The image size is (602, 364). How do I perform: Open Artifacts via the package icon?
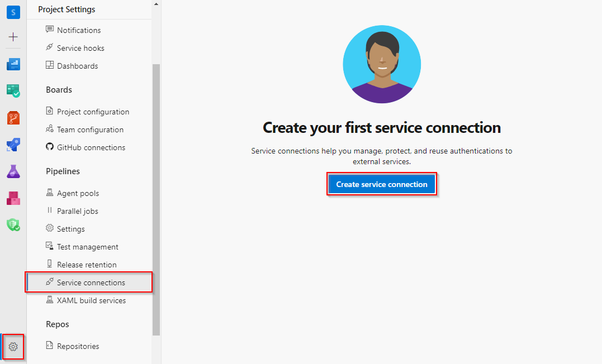coord(13,198)
